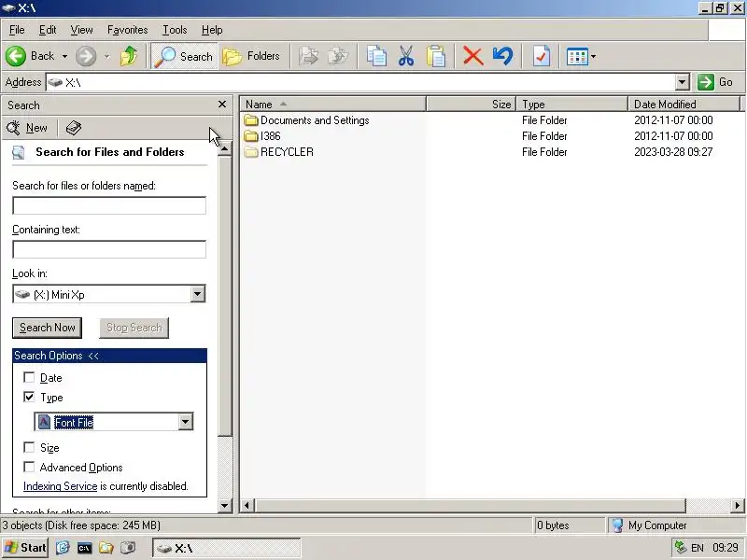Click the Search Now button
Image resolution: width=747 pixels, height=560 pixels.
[x=48, y=328]
